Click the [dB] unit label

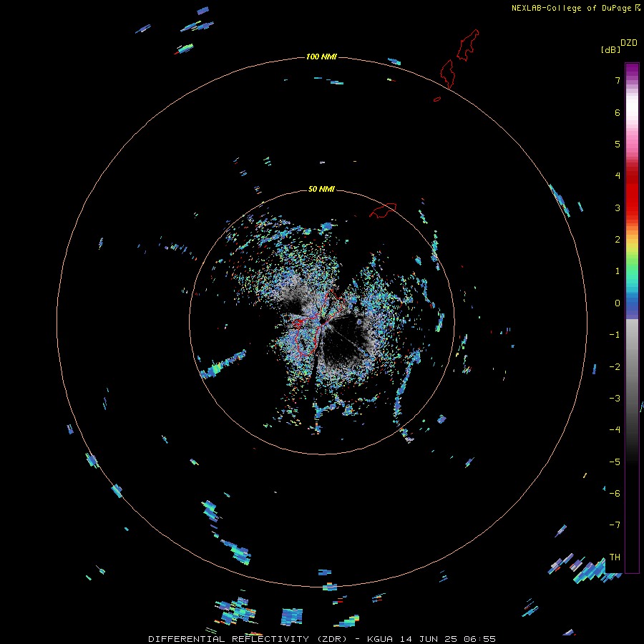pos(611,49)
